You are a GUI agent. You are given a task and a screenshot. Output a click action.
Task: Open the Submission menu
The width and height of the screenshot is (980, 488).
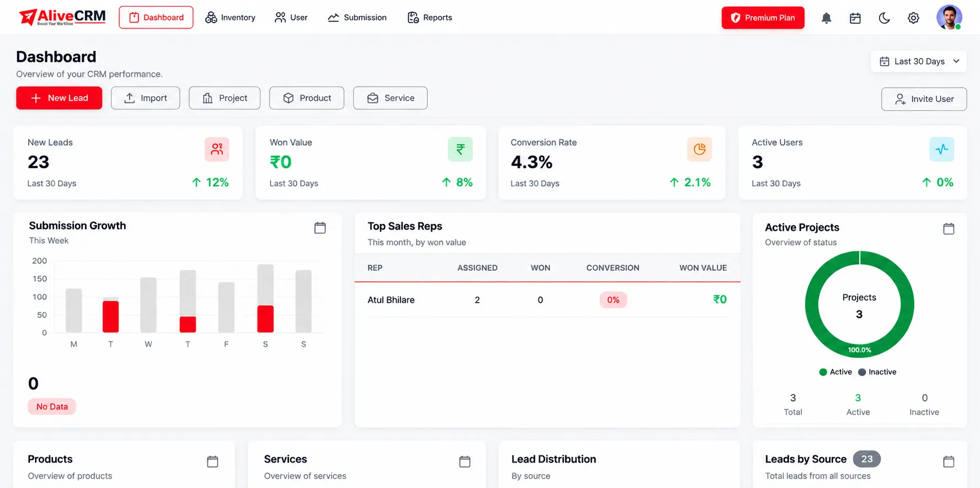[357, 18]
